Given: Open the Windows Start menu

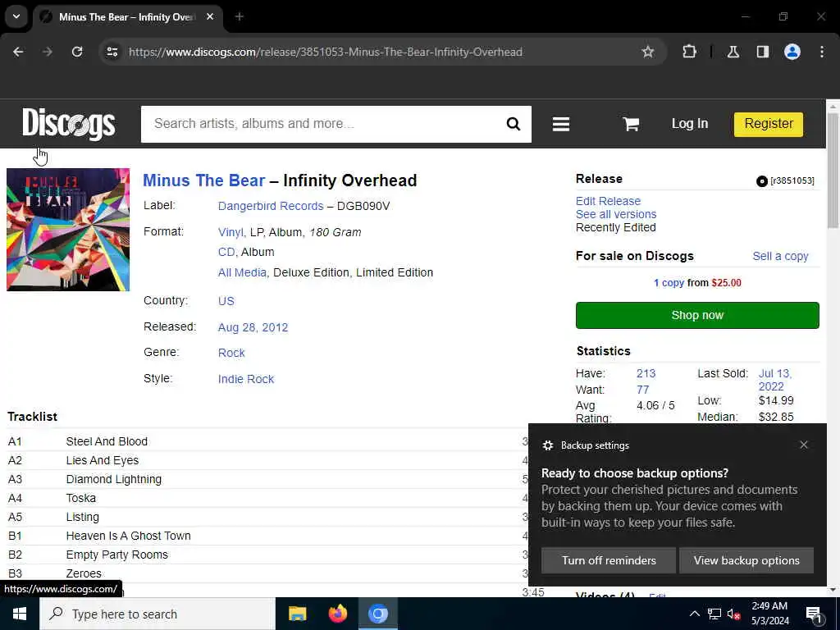Looking at the screenshot, I should (20, 614).
